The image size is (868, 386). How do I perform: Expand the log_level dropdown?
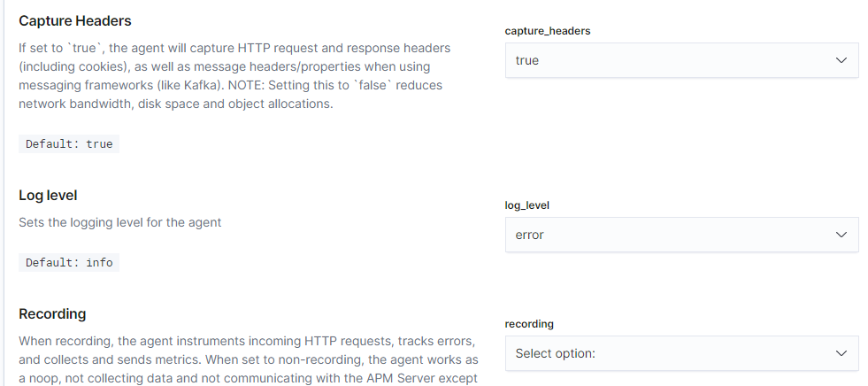[x=681, y=235]
